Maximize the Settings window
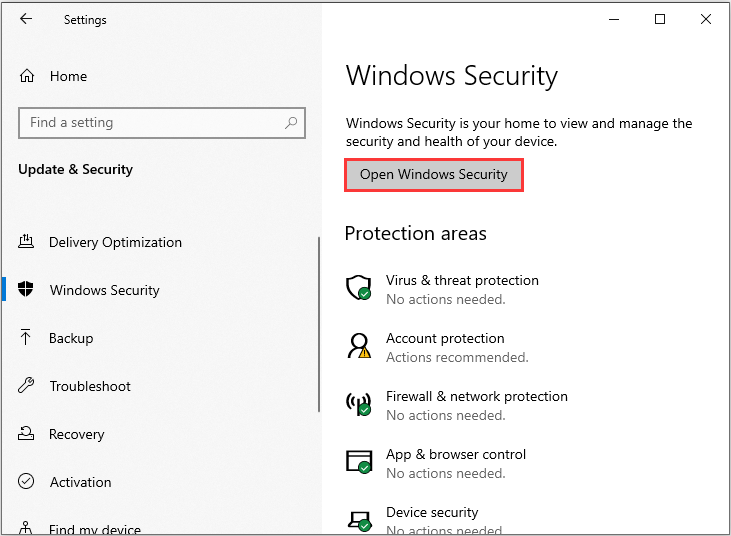Image resolution: width=731 pixels, height=536 pixels. 660,19
